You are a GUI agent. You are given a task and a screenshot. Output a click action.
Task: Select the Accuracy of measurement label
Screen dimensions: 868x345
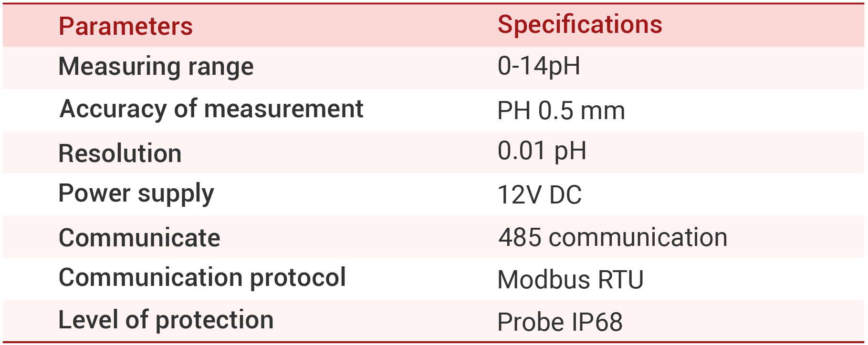click(x=211, y=109)
